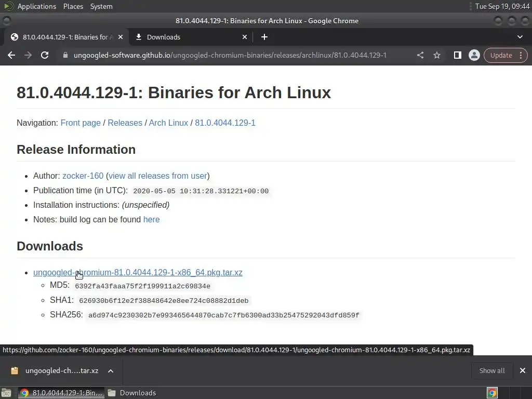The image size is (532, 399).
Task: Open the tab search dropdown arrow
Action: click(x=520, y=37)
